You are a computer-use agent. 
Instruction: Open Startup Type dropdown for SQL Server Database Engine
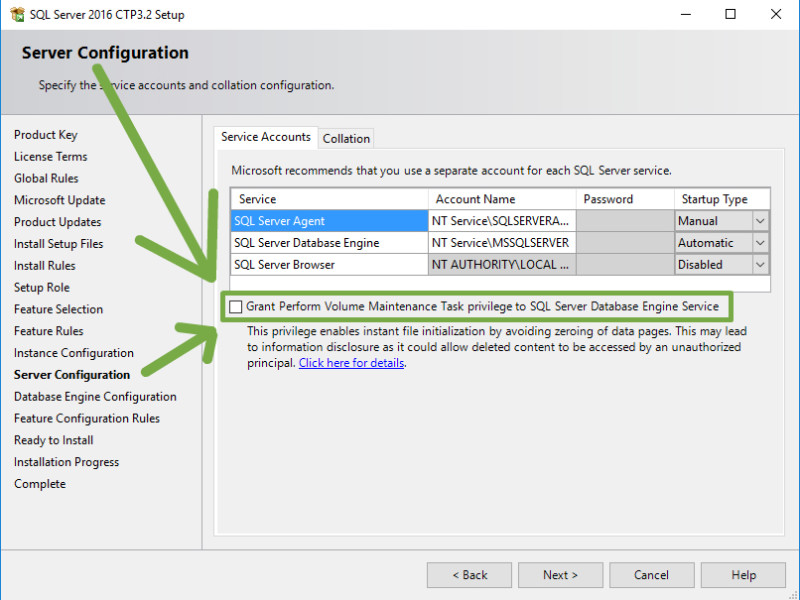(760, 243)
